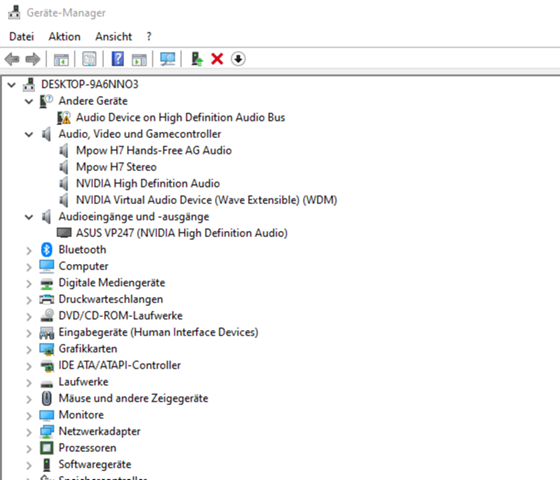Open the Aktion menu
The width and height of the screenshot is (560, 480).
(64, 36)
